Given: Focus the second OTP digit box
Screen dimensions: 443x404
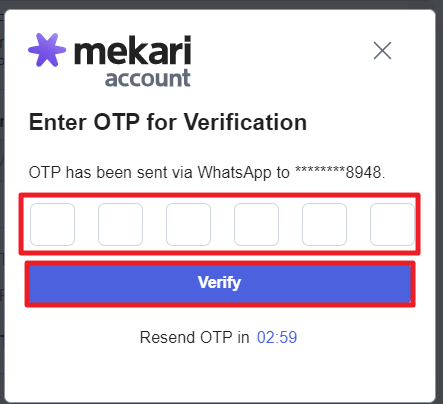Looking at the screenshot, I should [120, 224].
